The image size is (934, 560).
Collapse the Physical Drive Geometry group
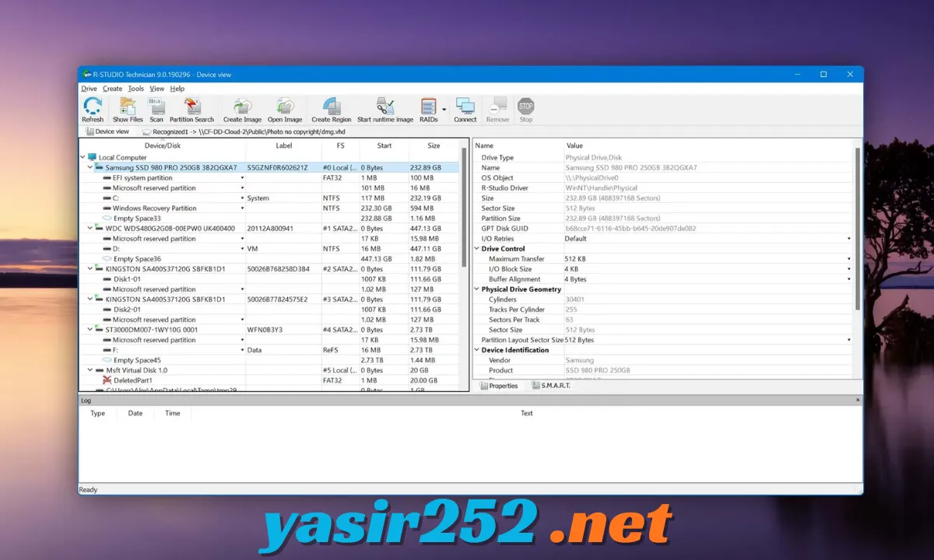(477, 289)
